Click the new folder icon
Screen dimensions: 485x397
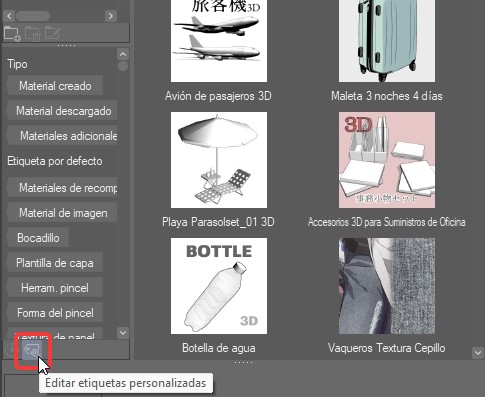(x=12, y=33)
